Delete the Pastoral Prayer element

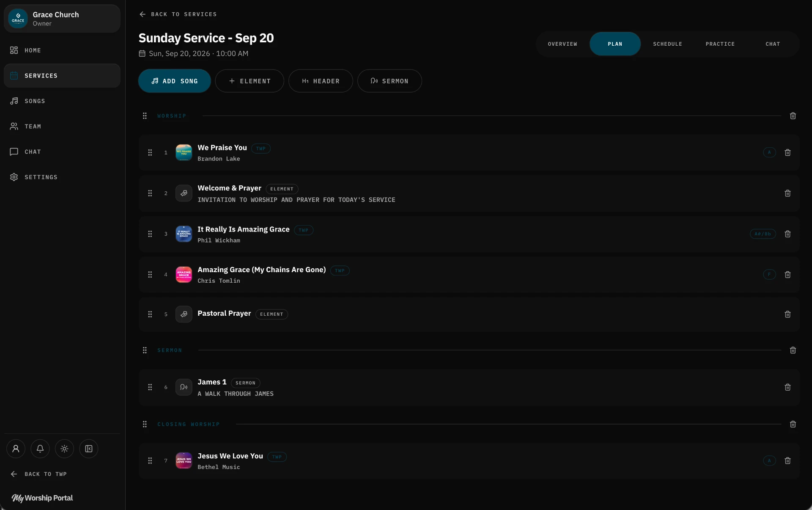point(787,314)
